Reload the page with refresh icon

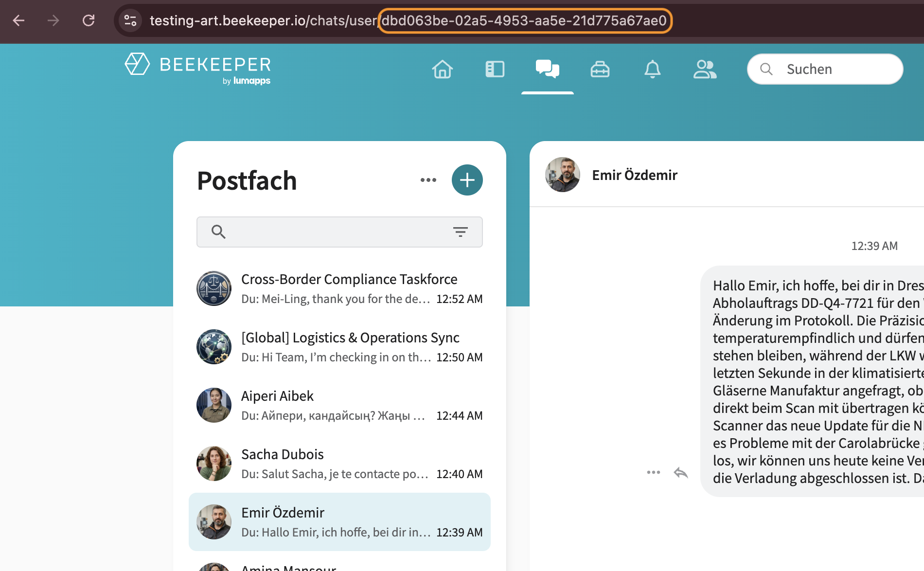[x=89, y=20]
